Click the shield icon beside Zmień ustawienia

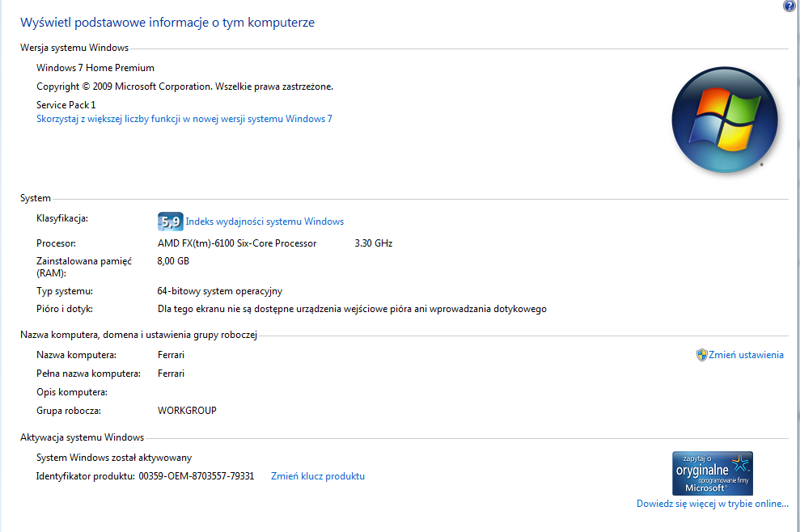[702, 355]
